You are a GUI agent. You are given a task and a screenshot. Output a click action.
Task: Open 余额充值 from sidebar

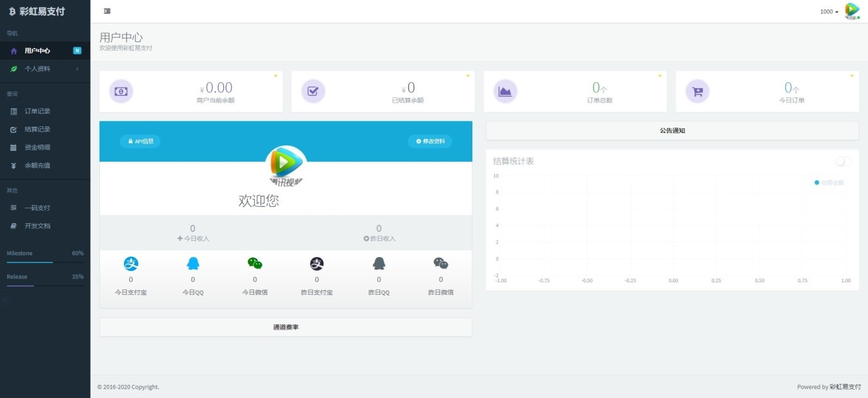point(45,166)
